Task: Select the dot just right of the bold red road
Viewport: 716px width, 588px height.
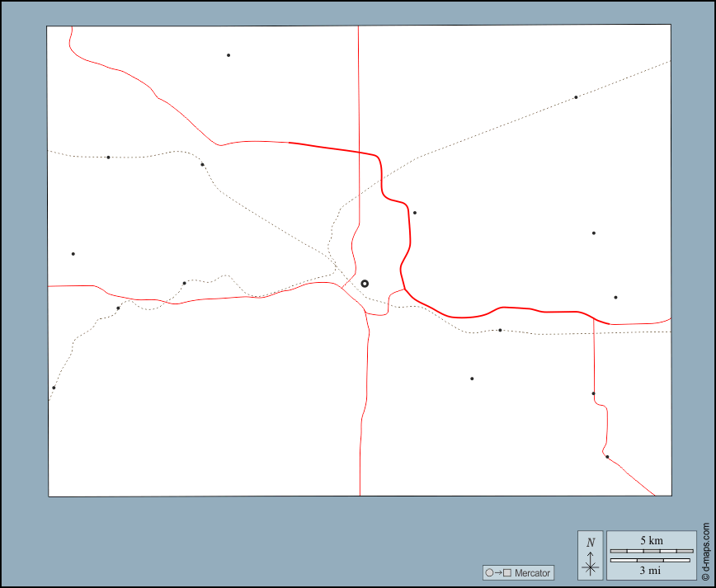Action: click(x=415, y=213)
